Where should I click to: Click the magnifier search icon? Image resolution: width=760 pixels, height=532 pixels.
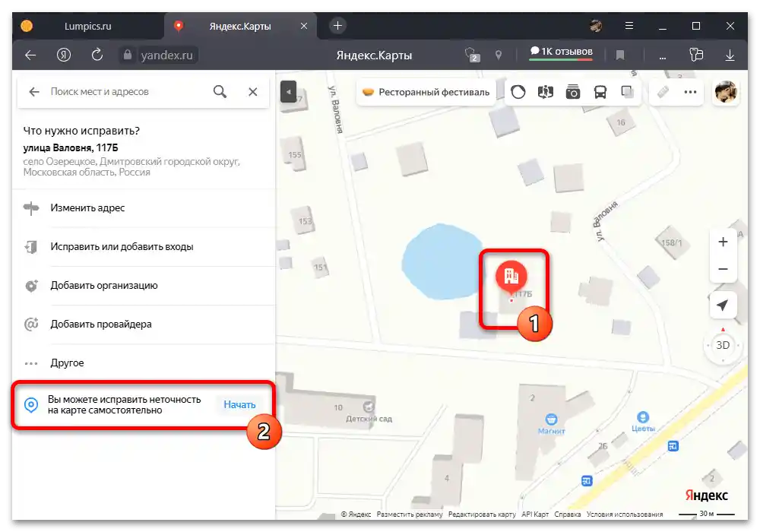point(220,91)
